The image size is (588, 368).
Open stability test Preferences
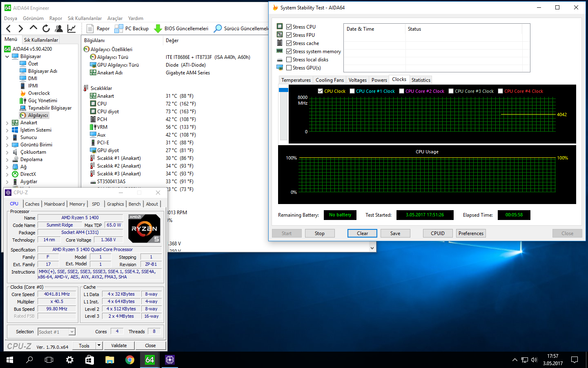click(471, 233)
